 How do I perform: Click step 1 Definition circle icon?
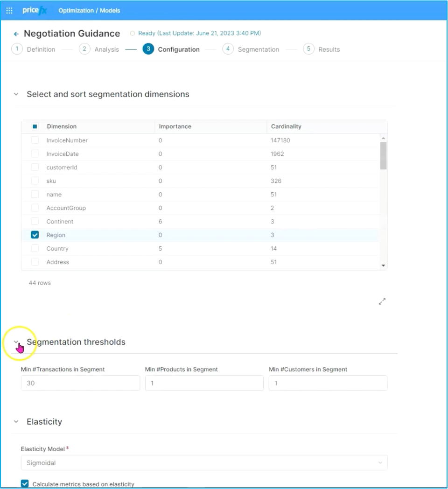(17, 49)
